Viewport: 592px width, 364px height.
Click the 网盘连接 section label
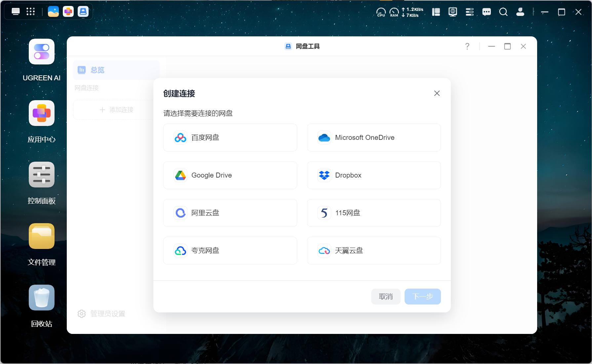coord(87,88)
